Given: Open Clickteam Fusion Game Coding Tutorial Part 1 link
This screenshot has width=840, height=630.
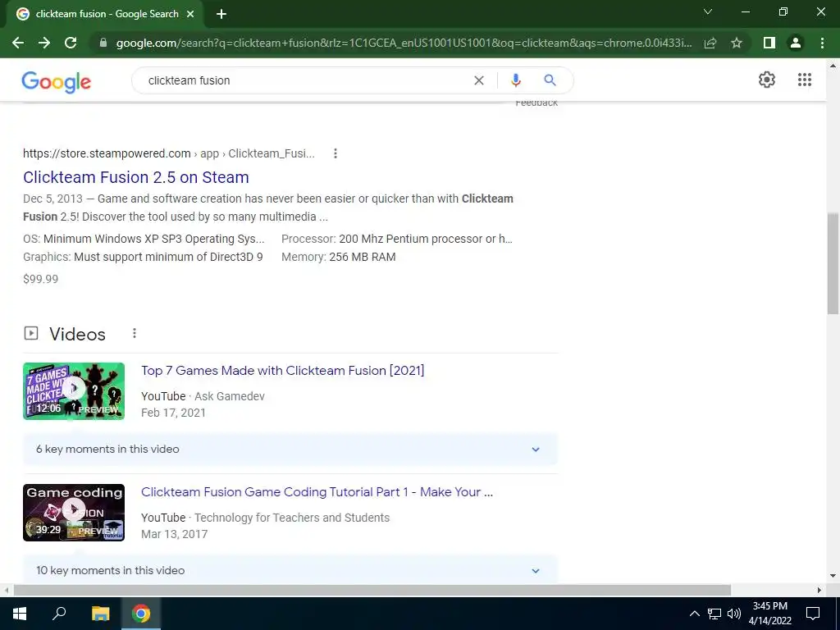Looking at the screenshot, I should 317,492.
